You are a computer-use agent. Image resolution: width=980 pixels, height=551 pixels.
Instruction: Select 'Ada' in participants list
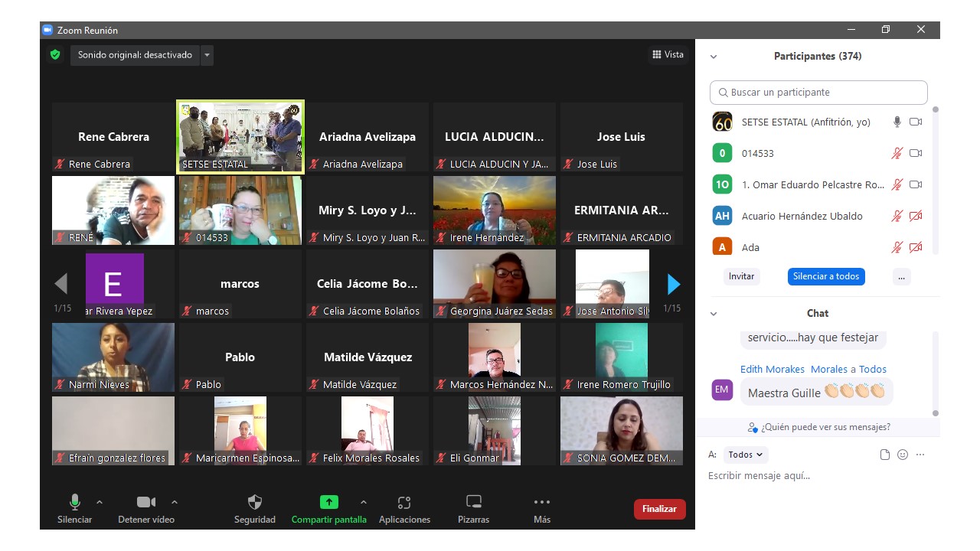818,247
